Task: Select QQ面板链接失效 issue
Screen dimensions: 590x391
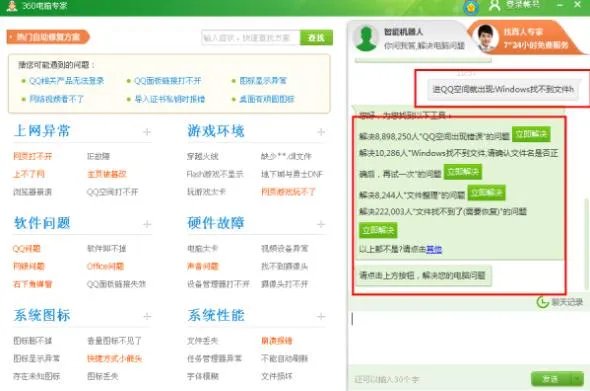Action: 116,284
